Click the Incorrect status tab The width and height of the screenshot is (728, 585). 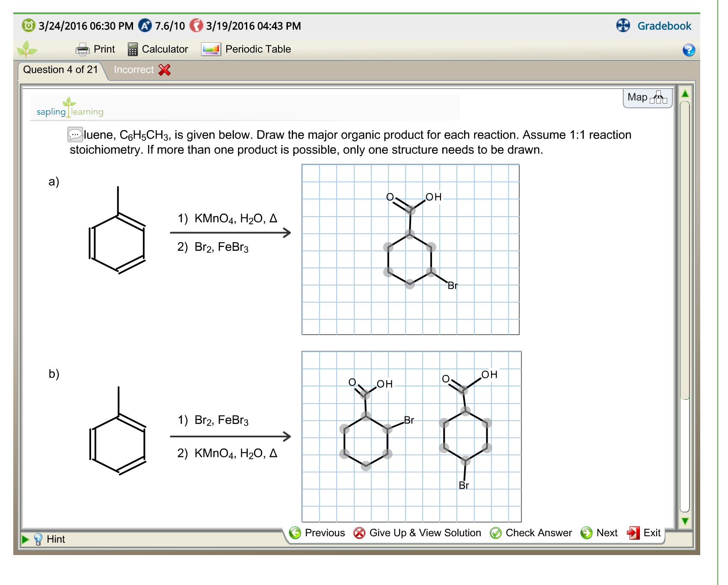pyautogui.click(x=133, y=69)
